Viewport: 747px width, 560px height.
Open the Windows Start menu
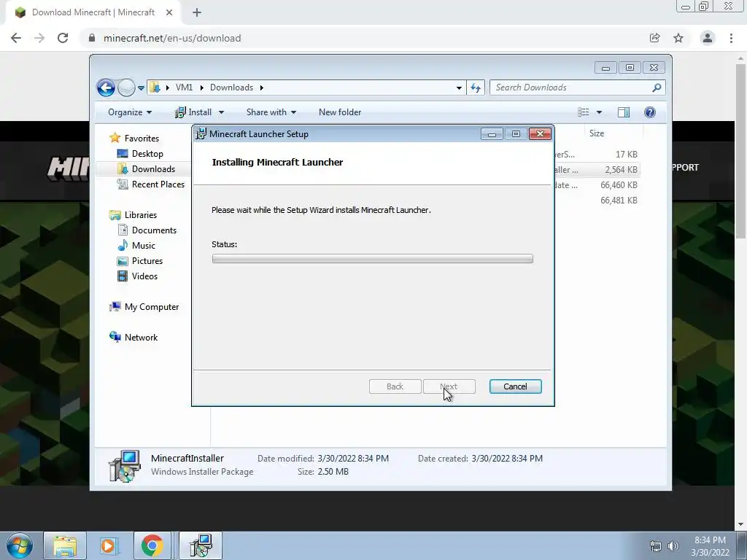click(x=20, y=545)
